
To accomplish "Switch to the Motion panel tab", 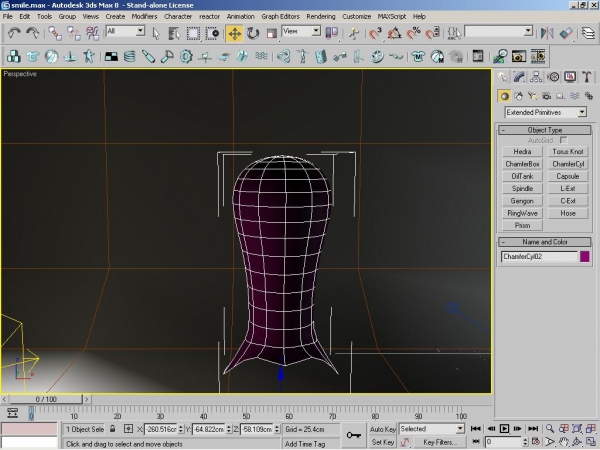I will [553, 77].
